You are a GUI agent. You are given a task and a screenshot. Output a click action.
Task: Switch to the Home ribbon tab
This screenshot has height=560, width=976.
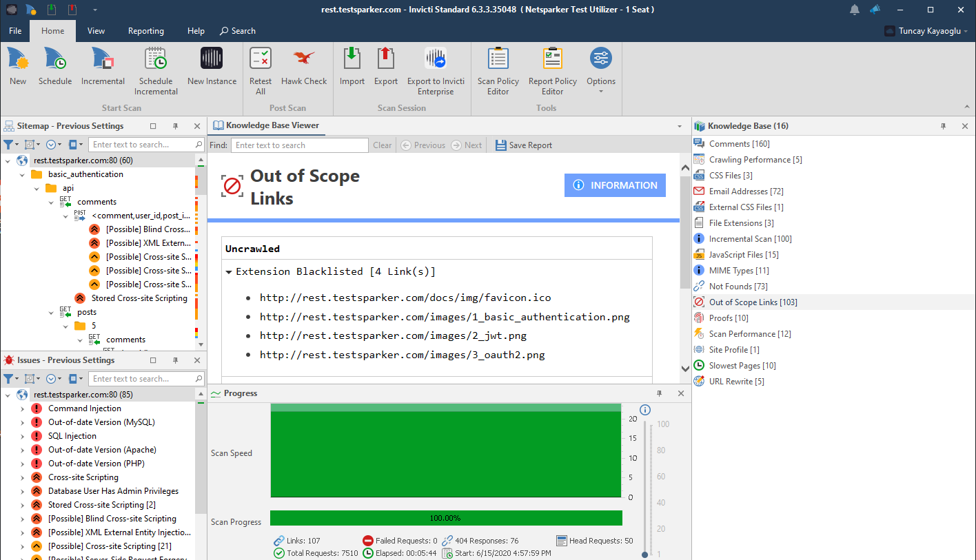pyautogui.click(x=52, y=31)
